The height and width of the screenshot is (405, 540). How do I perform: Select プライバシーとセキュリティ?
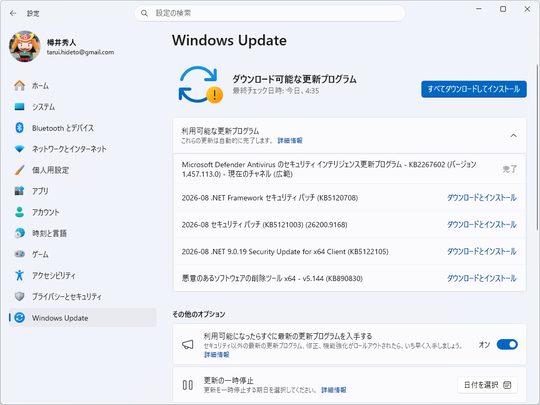[83, 296]
